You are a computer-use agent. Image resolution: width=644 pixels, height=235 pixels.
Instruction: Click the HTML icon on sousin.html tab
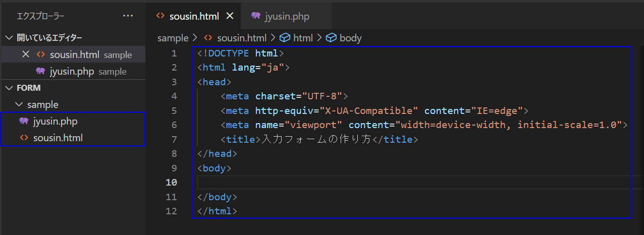160,16
